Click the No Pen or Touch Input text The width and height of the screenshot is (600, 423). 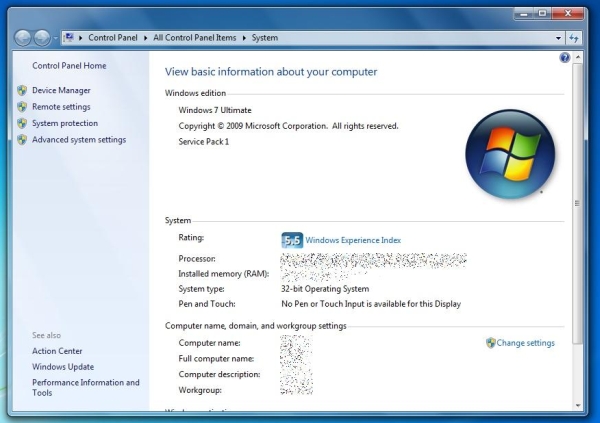pyautogui.click(x=371, y=304)
